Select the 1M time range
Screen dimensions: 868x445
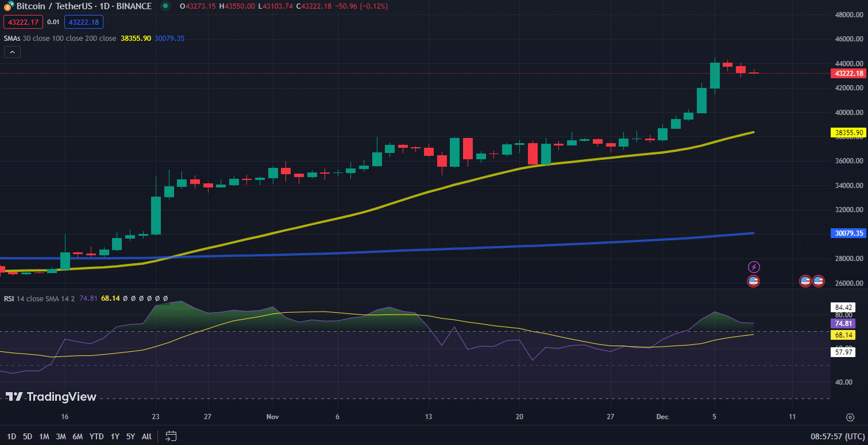[x=44, y=436]
